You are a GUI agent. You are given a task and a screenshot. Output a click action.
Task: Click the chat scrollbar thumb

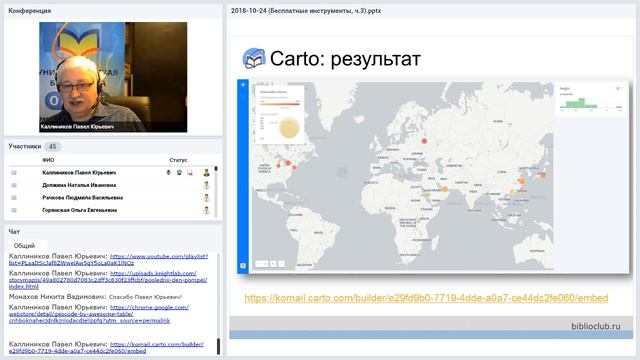(218, 347)
